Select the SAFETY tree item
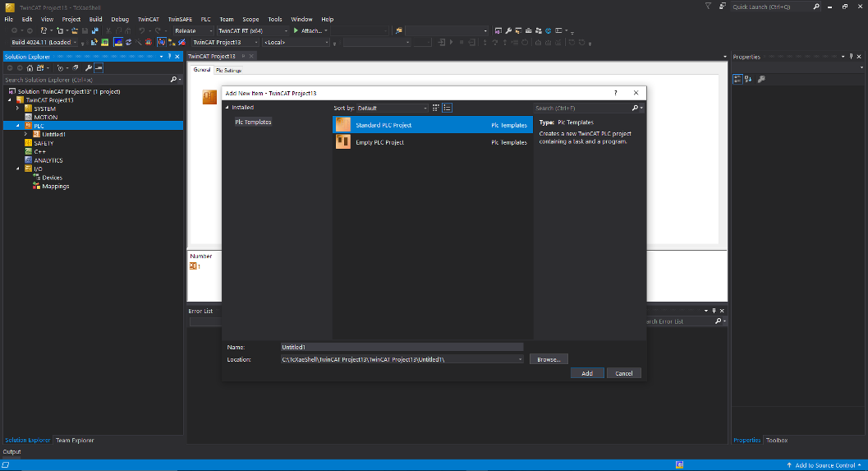Image resolution: width=868 pixels, height=471 pixels. [44, 143]
